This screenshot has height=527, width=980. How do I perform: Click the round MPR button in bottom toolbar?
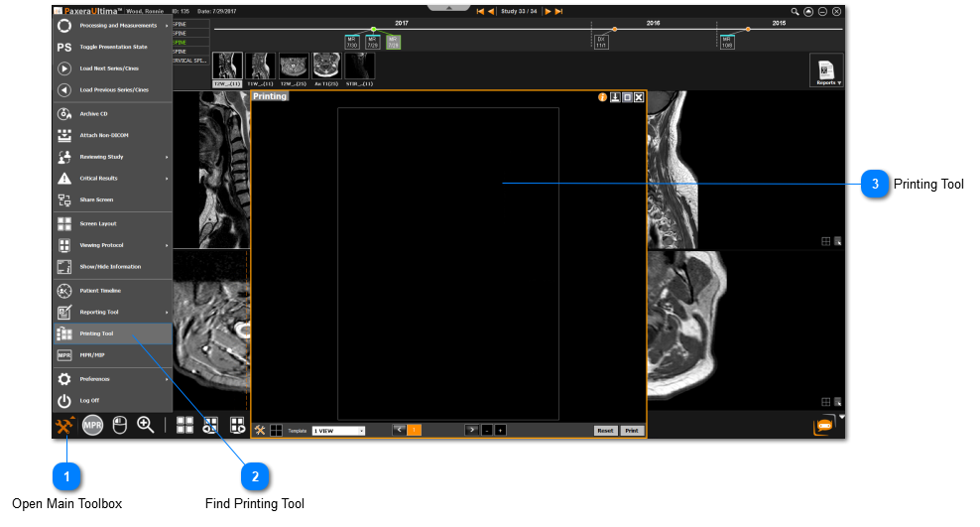(93, 425)
